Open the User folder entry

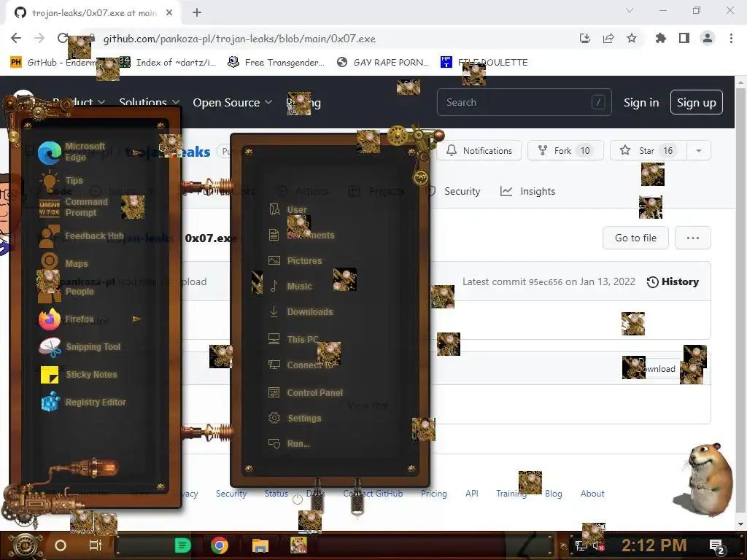tap(287, 209)
